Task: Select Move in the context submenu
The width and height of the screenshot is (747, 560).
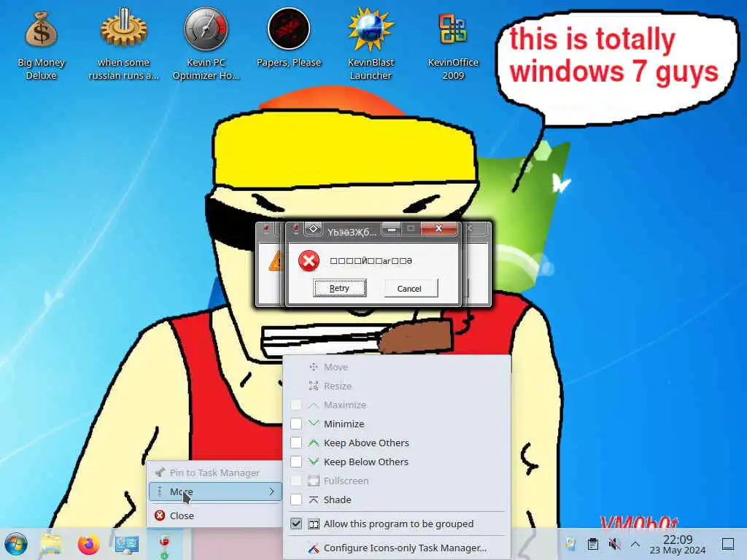Action: pos(396,367)
